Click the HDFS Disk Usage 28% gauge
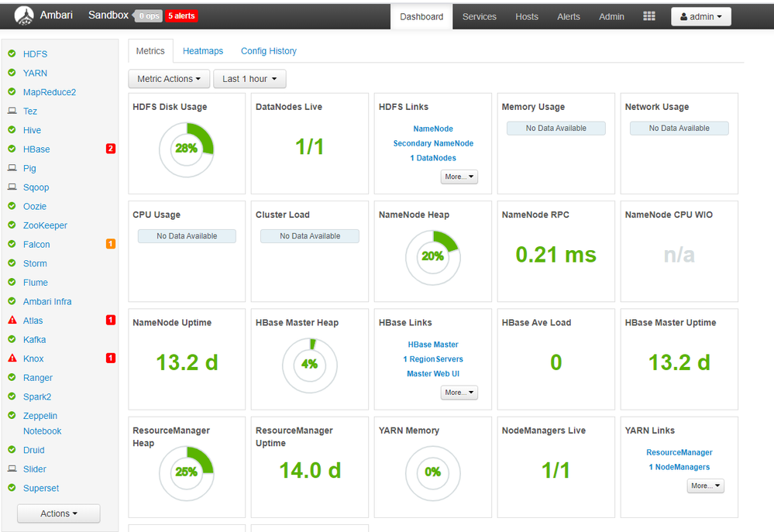This screenshot has width=774, height=532. pos(186,149)
